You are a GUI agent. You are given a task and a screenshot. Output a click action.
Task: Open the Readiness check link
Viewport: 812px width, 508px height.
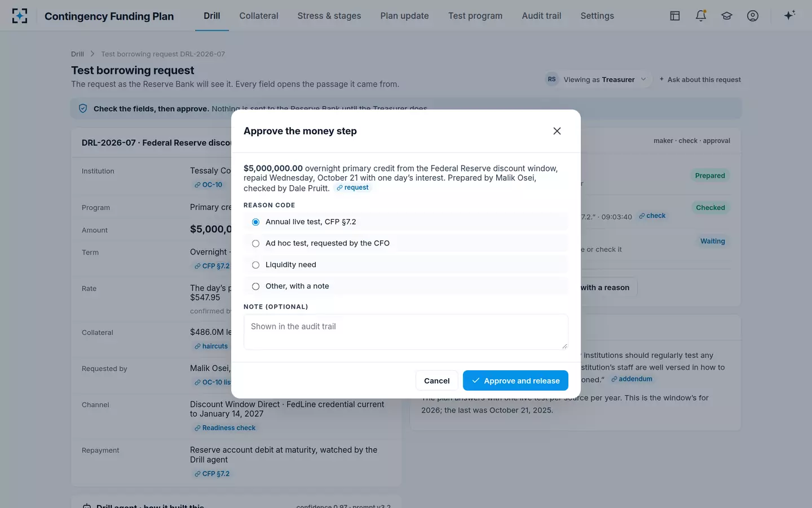[x=225, y=428]
